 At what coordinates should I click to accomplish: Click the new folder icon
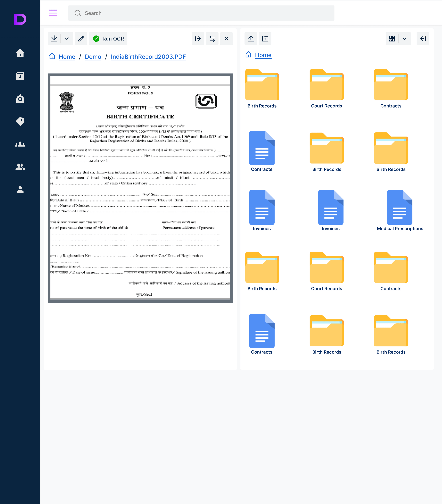pos(265,39)
